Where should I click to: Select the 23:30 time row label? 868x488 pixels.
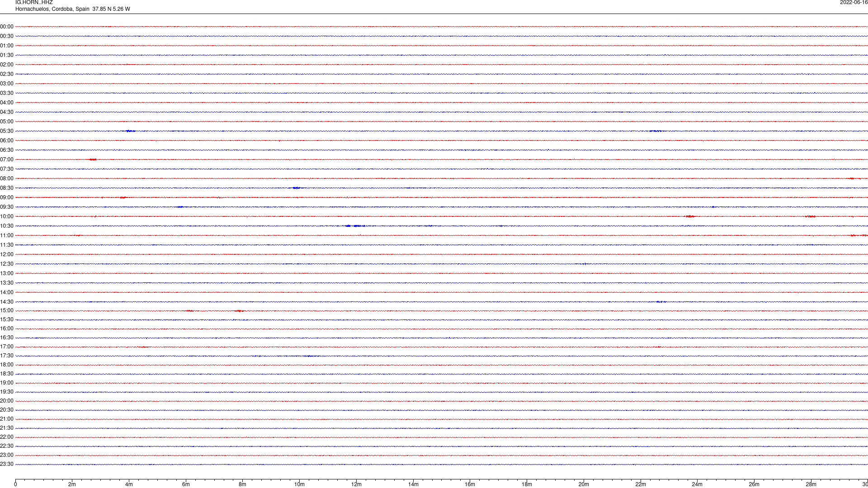coord(7,464)
